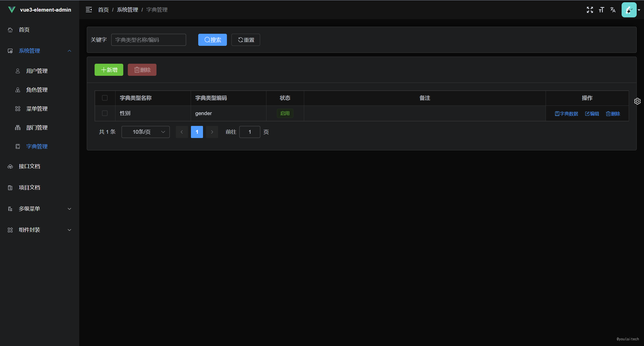Collapse the sidebar with hamburger icon
The height and width of the screenshot is (346, 644).
[89, 10]
